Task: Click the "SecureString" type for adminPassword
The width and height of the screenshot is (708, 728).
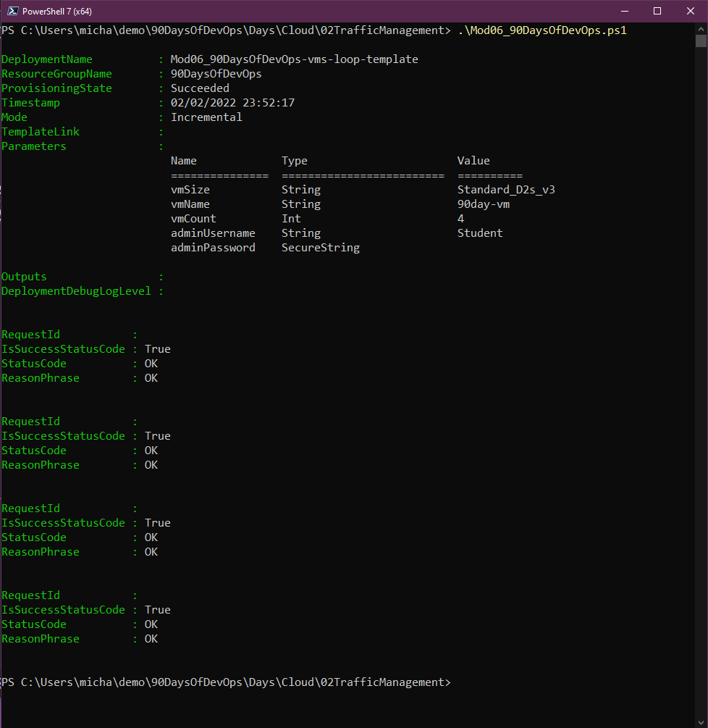Action: 321,248
